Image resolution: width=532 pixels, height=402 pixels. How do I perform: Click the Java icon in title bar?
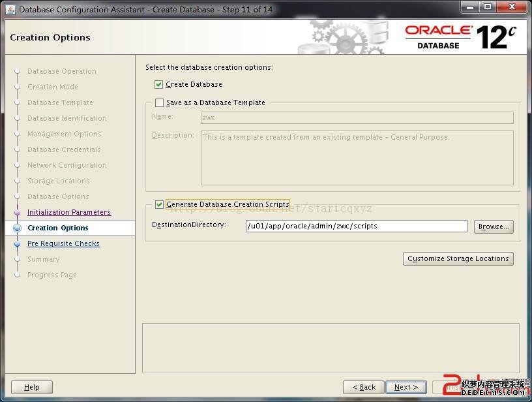click(x=10, y=9)
